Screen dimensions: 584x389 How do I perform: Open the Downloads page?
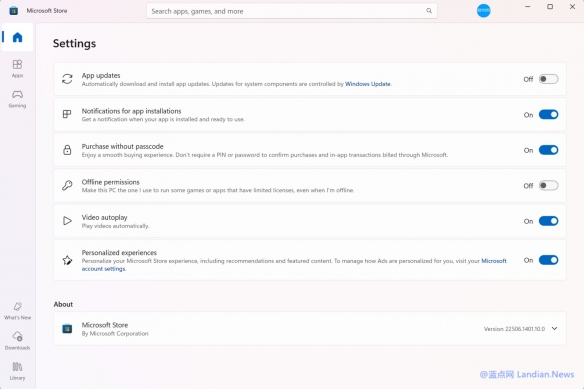tap(17, 341)
